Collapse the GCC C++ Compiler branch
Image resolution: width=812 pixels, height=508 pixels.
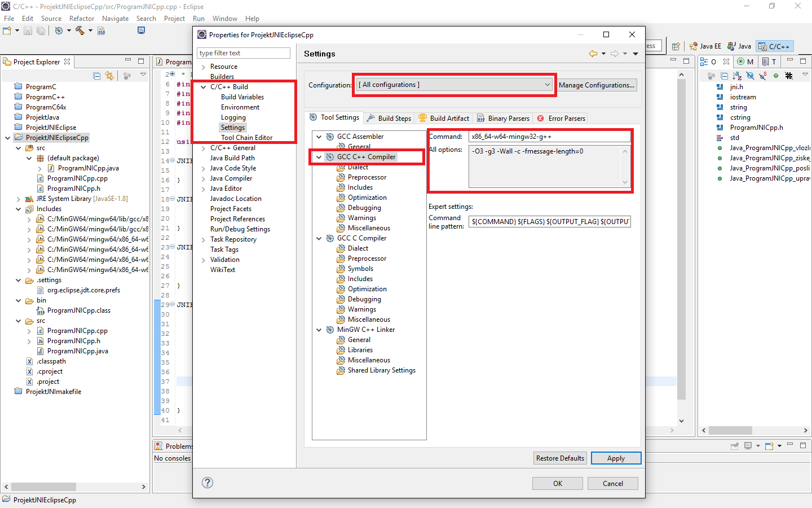[319, 156]
